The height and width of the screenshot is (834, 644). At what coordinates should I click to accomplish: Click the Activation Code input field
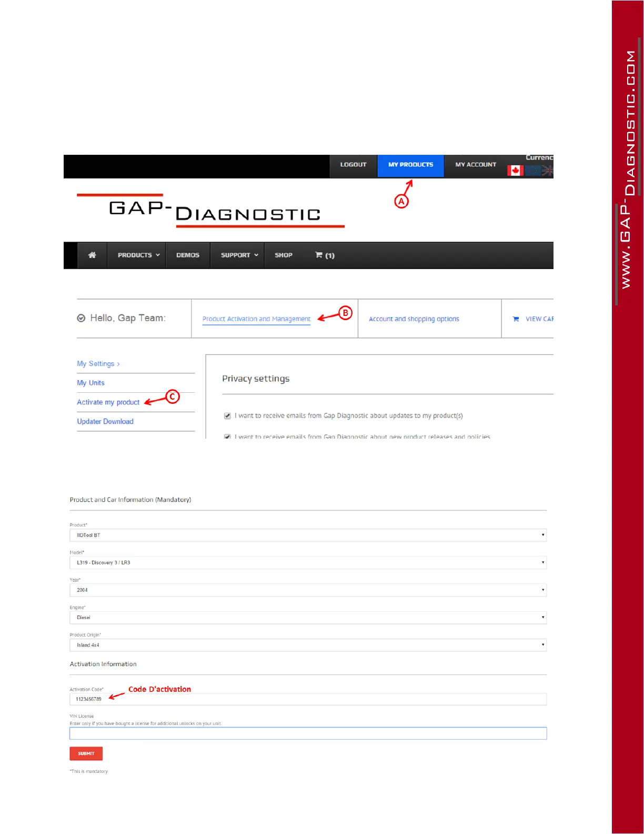click(x=308, y=699)
